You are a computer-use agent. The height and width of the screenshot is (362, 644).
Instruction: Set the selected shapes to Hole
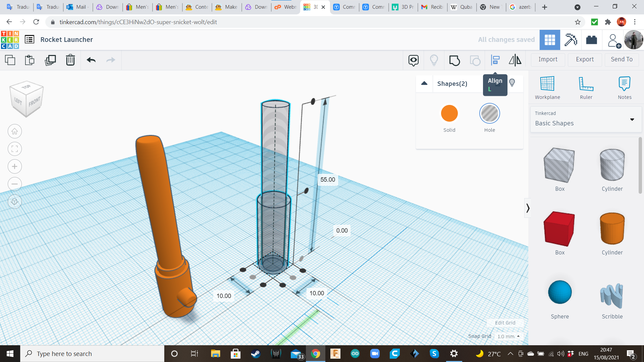point(489,114)
